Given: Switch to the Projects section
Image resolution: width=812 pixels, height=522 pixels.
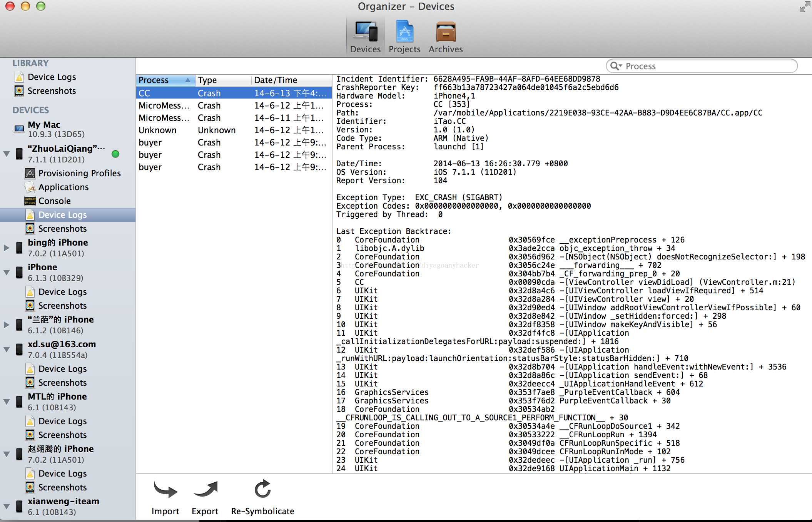Looking at the screenshot, I should tap(404, 37).
